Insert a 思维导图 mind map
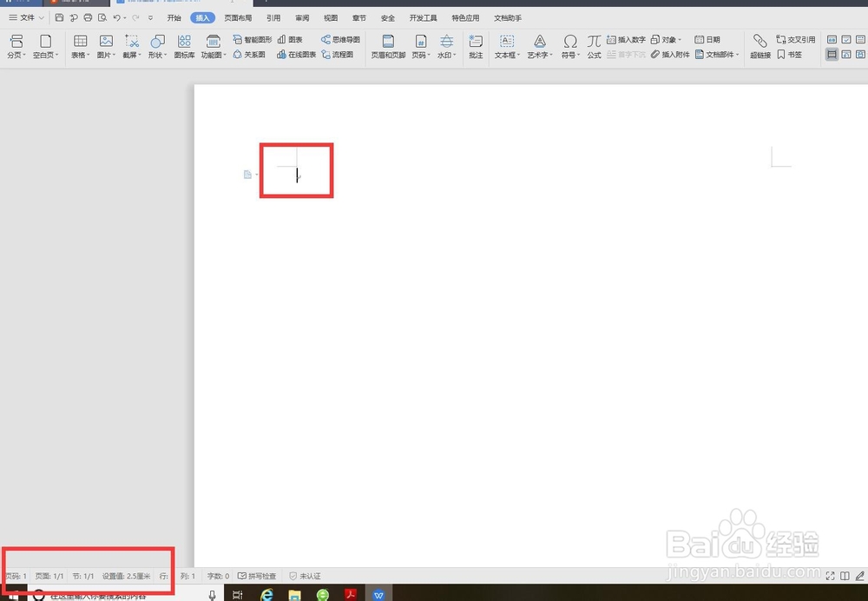 point(340,39)
